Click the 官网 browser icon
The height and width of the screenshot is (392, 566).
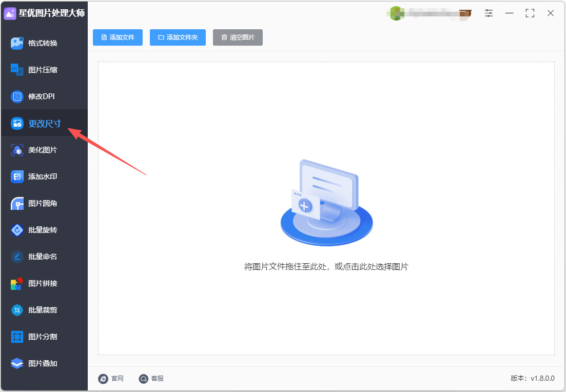(x=103, y=379)
